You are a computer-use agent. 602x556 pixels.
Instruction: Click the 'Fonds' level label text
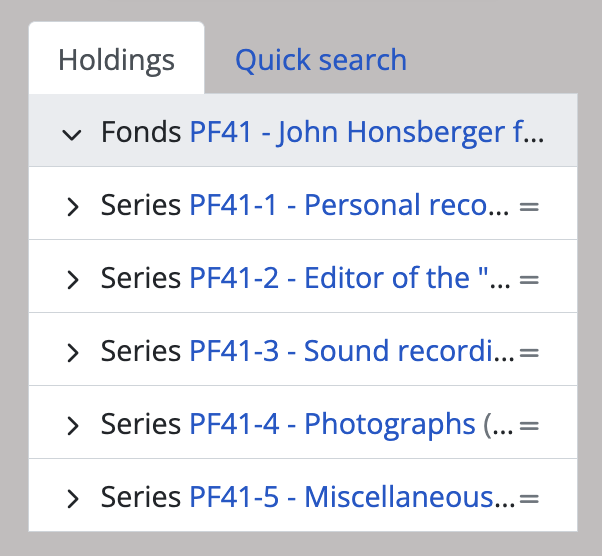(142, 132)
